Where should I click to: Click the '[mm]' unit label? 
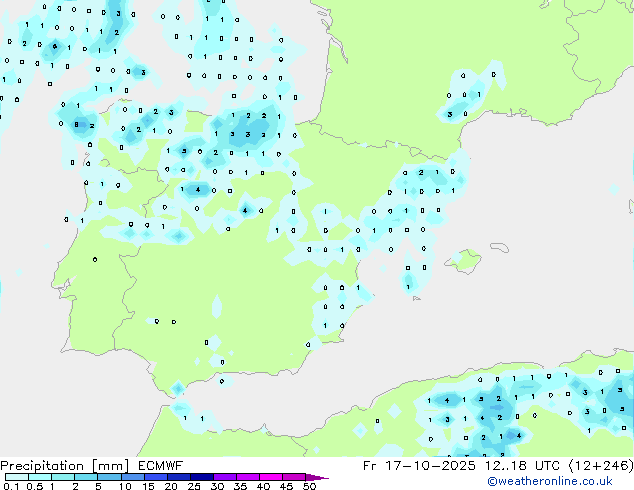pyautogui.click(x=111, y=466)
